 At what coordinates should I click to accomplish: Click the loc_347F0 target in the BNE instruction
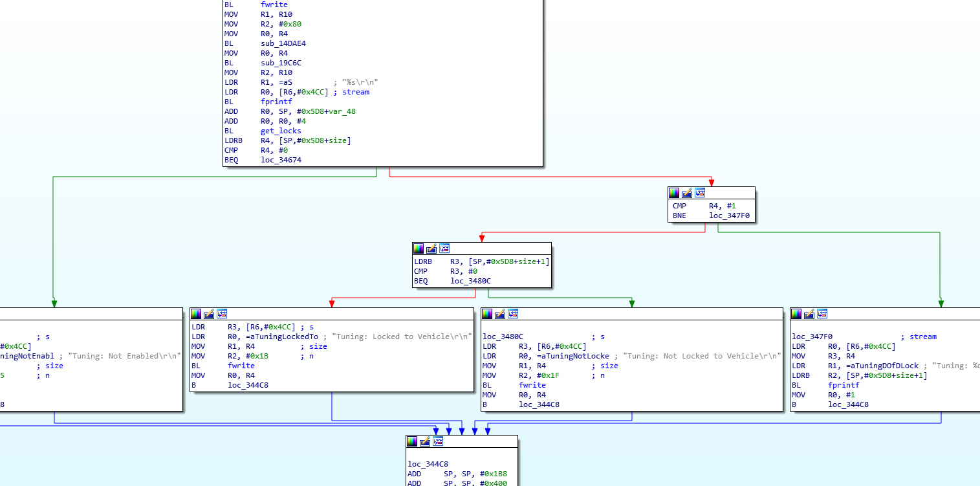pos(729,215)
